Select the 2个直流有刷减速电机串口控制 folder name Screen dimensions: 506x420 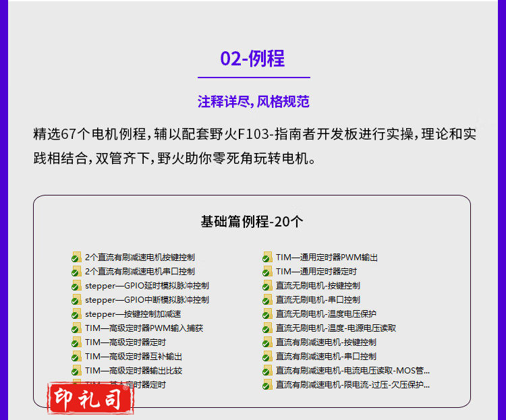tap(140, 272)
